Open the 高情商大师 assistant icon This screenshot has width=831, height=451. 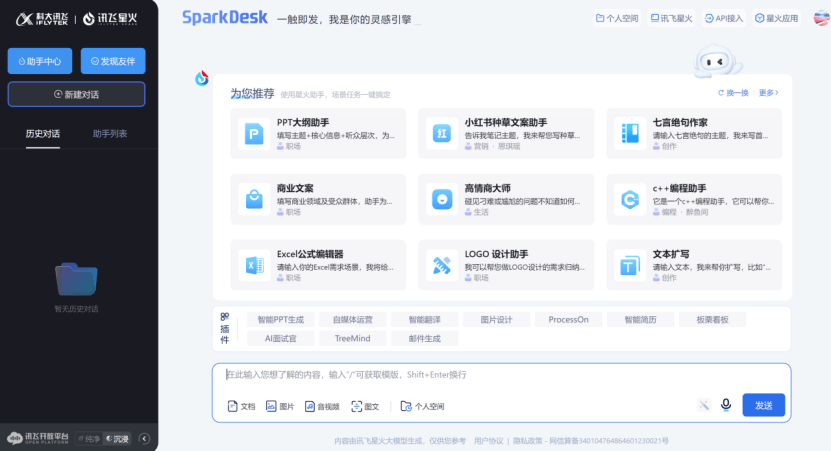coord(442,199)
